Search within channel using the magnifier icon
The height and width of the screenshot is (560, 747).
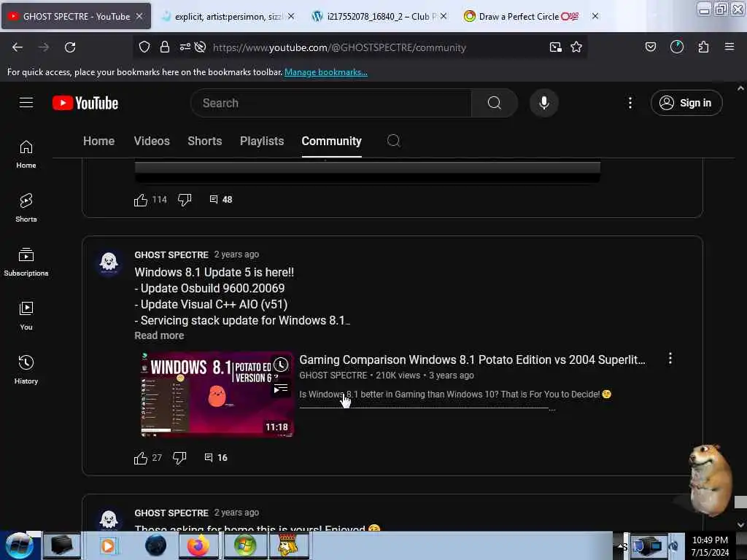tap(393, 141)
